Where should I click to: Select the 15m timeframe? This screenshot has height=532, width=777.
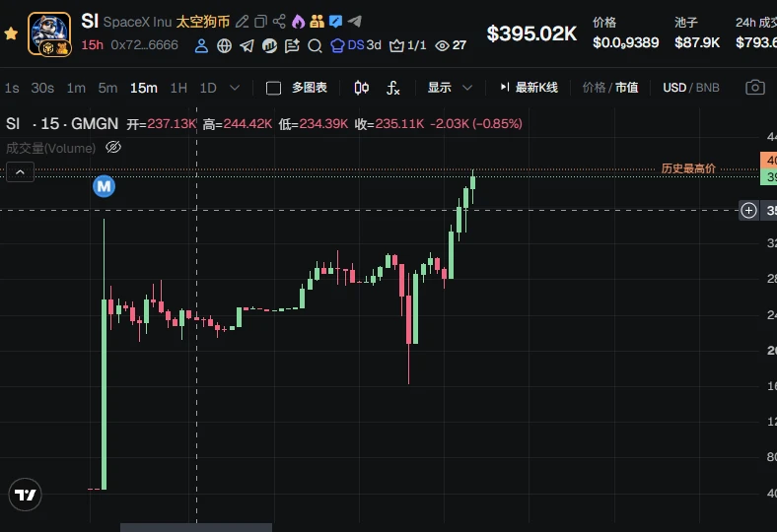click(144, 88)
